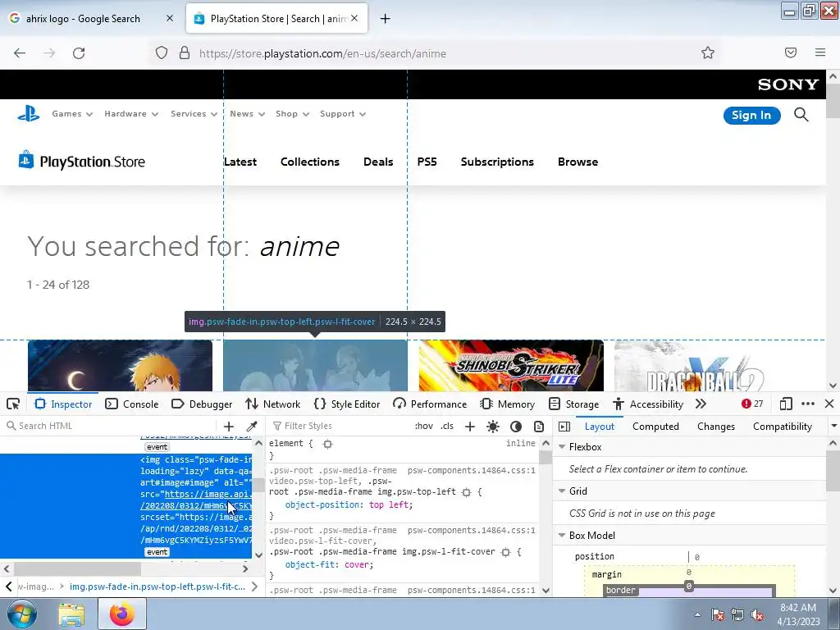The image size is (840, 630).
Task: Open the Collections store link
Action: [309, 162]
